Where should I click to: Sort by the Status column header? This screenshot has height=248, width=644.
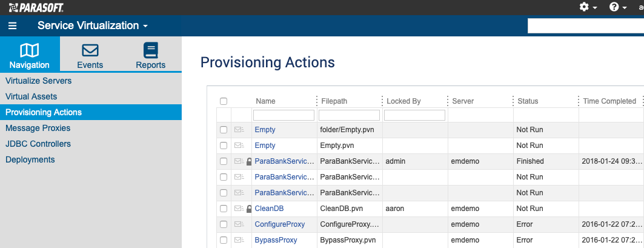(x=528, y=101)
